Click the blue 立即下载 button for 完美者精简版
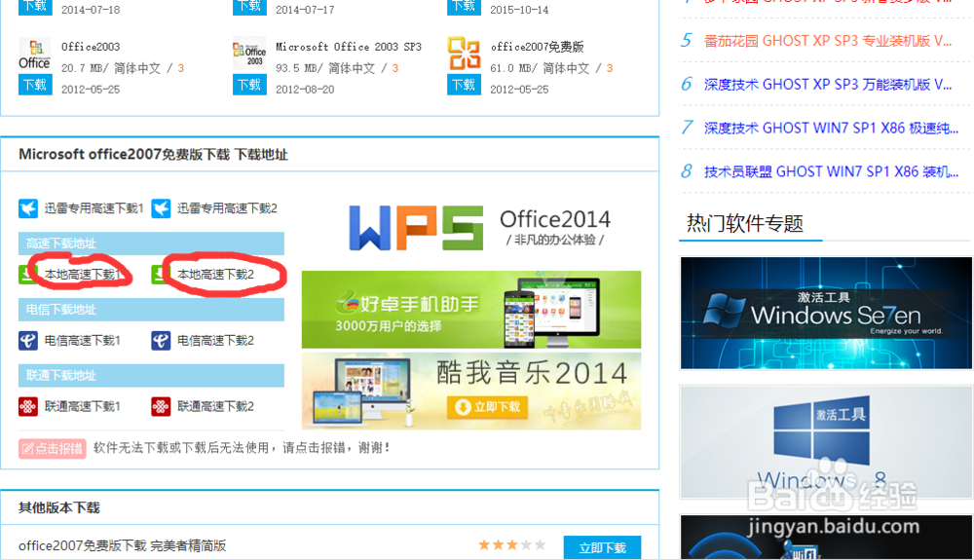The image size is (974, 560). [602, 547]
